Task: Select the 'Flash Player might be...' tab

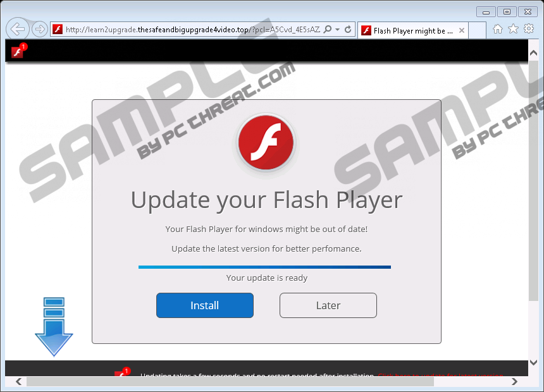Action: pos(408,31)
